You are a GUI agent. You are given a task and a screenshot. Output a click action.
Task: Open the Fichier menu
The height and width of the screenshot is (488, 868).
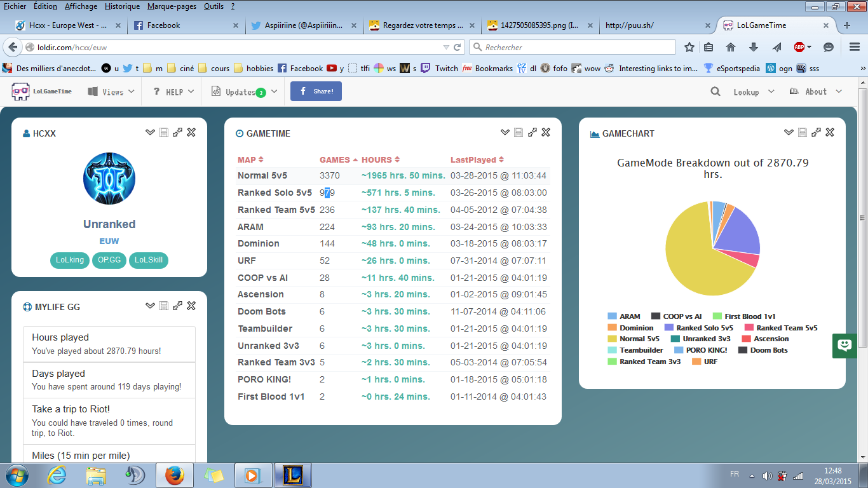pos(15,6)
